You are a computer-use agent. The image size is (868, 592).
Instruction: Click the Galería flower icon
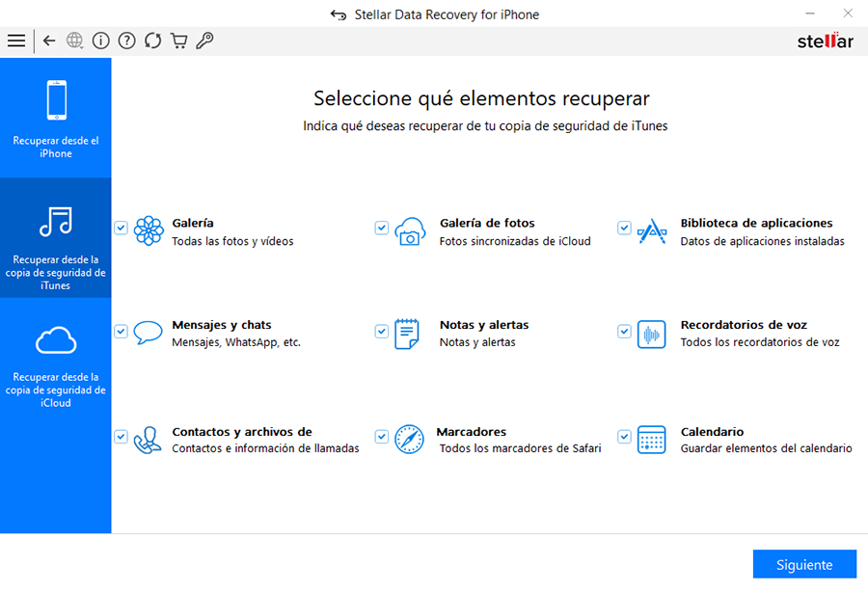pos(149,230)
